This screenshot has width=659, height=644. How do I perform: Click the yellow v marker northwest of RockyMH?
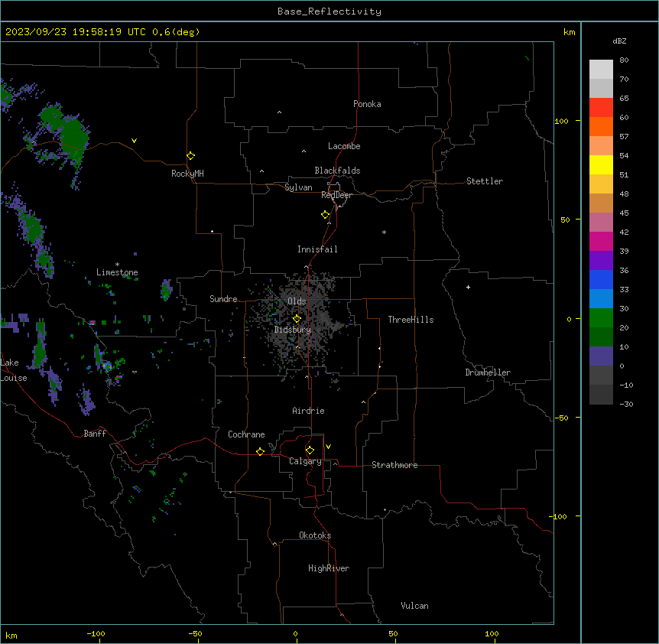(x=134, y=141)
